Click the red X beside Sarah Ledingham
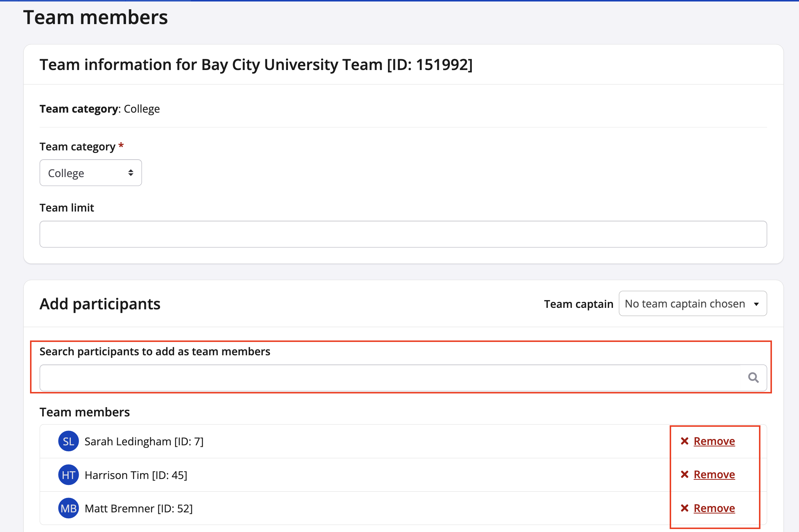This screenshot has width=799, height=532. pos(684,441)
